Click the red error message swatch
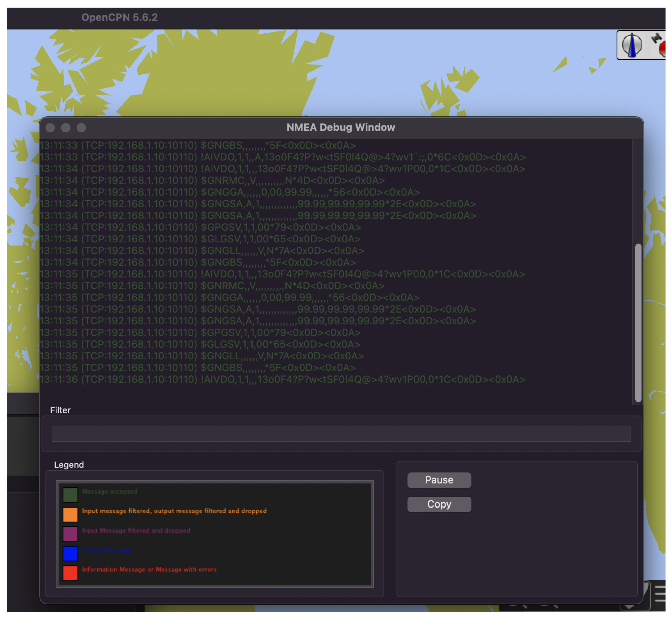Viewport: 672px width, 619px height. point(70,573)
